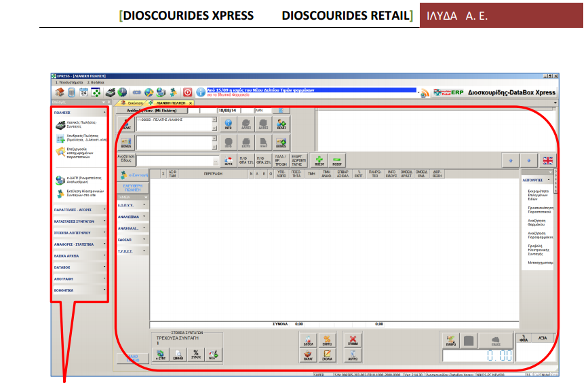This screenshot has height=383, width=588.
Task: Expand the ΑΝΑΛΩΣΙΜΑ fund group
Action: 132,217
